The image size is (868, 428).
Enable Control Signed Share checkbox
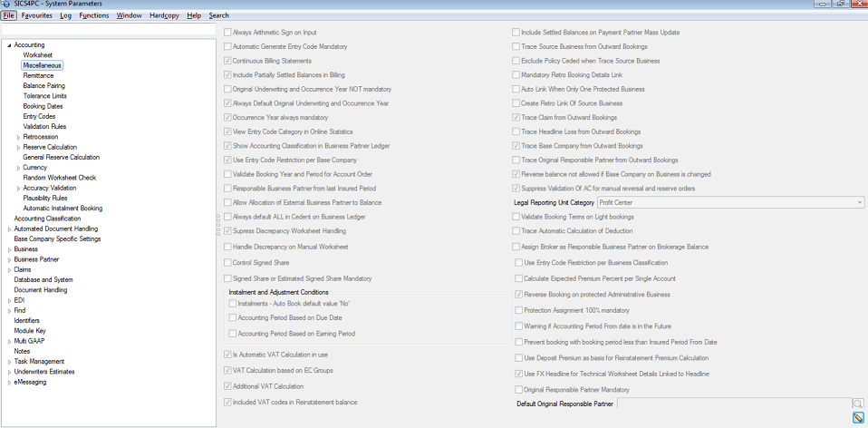pyautogui.click(x=227, y=263)
